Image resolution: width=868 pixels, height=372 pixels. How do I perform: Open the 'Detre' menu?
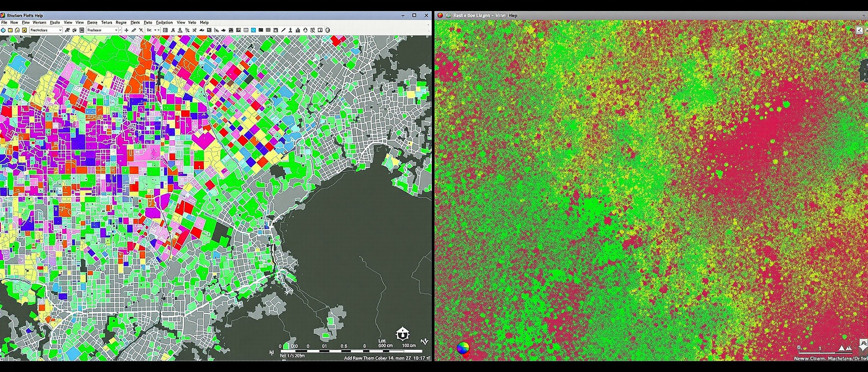click(x=92, y=23)
